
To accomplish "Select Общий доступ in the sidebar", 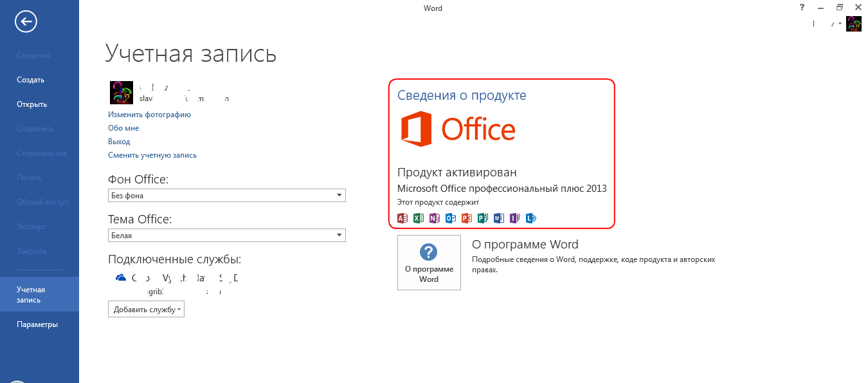I will pyautogui.click(x=42, y=202).
